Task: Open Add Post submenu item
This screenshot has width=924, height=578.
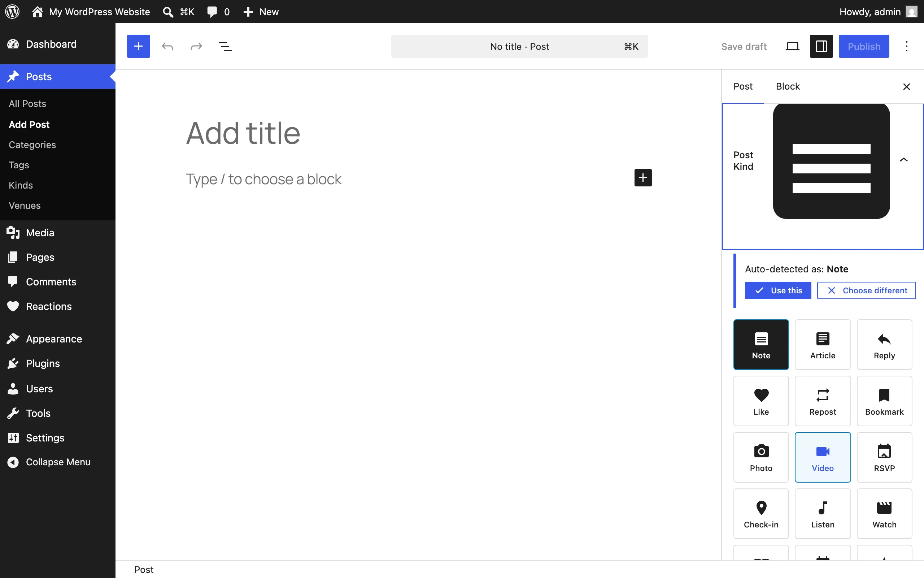Action: 29,124
